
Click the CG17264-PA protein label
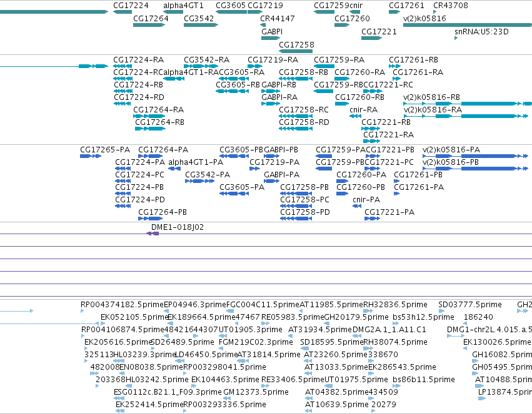(x=163, y=150)
